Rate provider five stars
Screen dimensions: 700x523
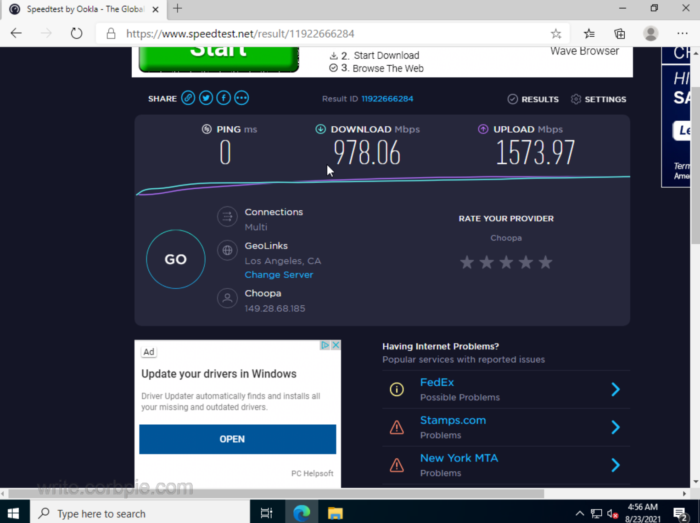coord(546,262)
